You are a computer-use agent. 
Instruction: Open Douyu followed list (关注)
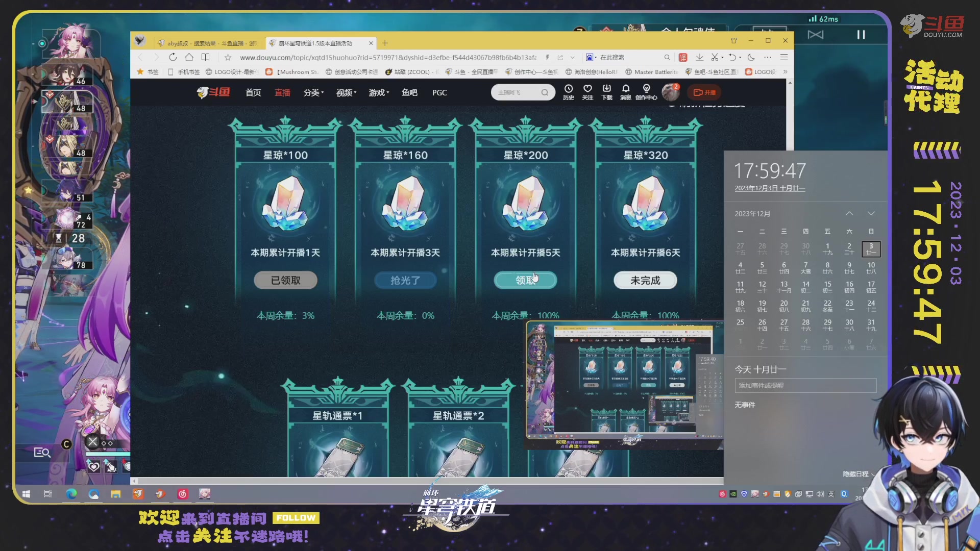587,92
